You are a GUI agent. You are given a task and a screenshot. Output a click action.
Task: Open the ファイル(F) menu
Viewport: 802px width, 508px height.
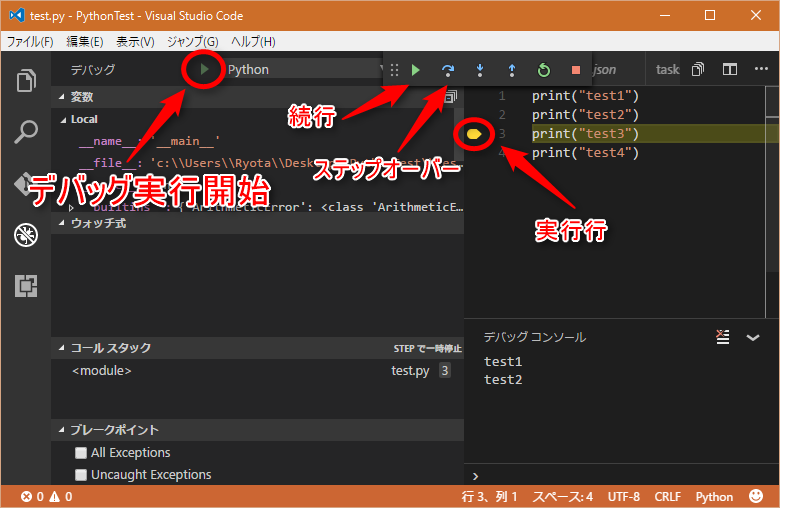tap(30, 41)
